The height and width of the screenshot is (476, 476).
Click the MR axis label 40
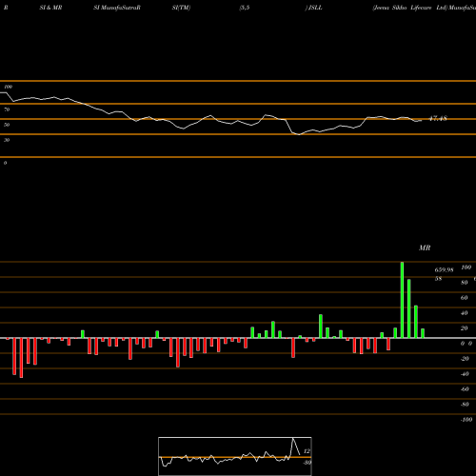pyautogui.click(x=465, y=313)
